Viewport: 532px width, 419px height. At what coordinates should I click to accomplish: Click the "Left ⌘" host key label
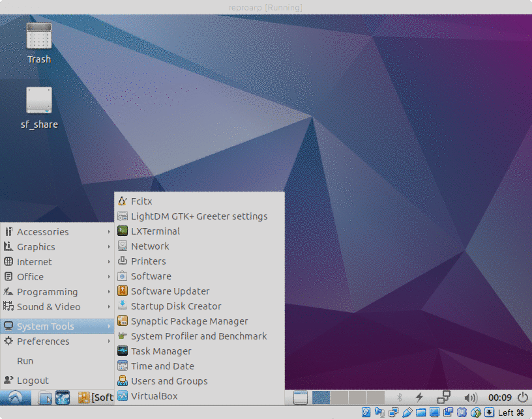pos(511,412)
